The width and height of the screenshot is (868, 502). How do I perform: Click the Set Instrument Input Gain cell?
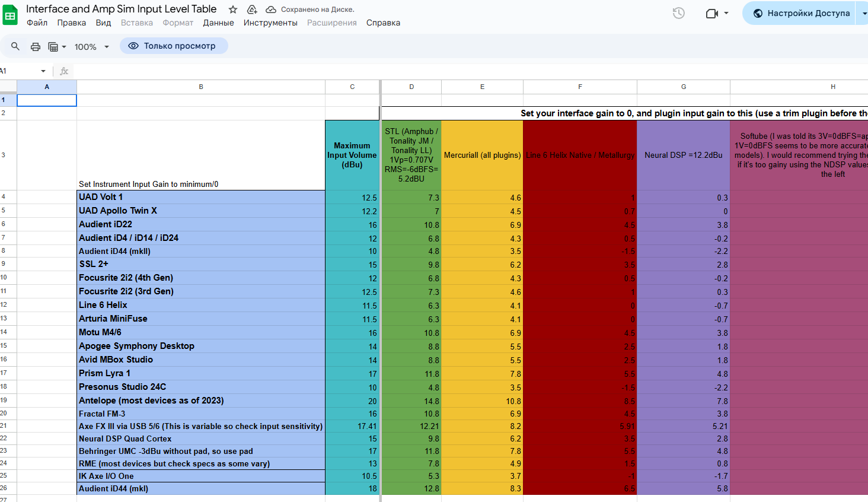(201, 155)
